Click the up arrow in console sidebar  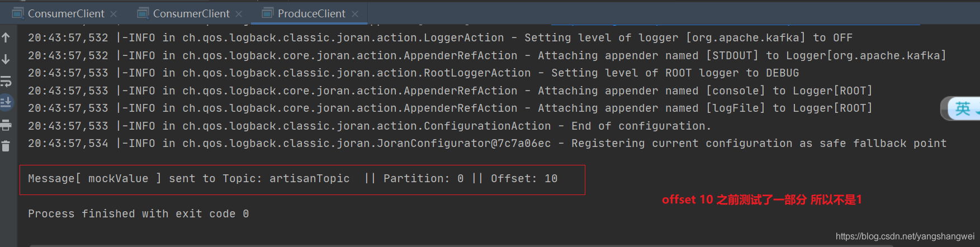pyautogui.click(x=6, y=38)
